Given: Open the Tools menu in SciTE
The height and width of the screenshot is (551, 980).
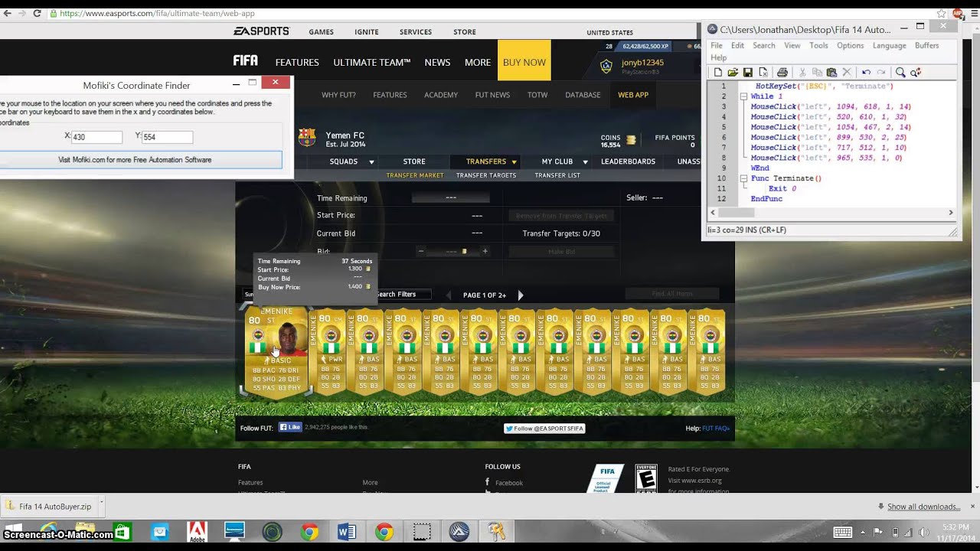Looking at the screenshot, I should (818, 45).
